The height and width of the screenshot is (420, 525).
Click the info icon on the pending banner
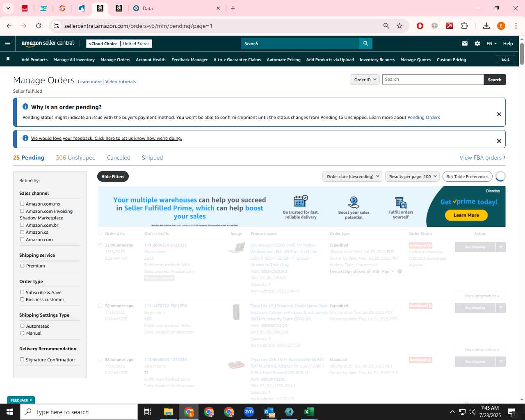tap(25, 107)
